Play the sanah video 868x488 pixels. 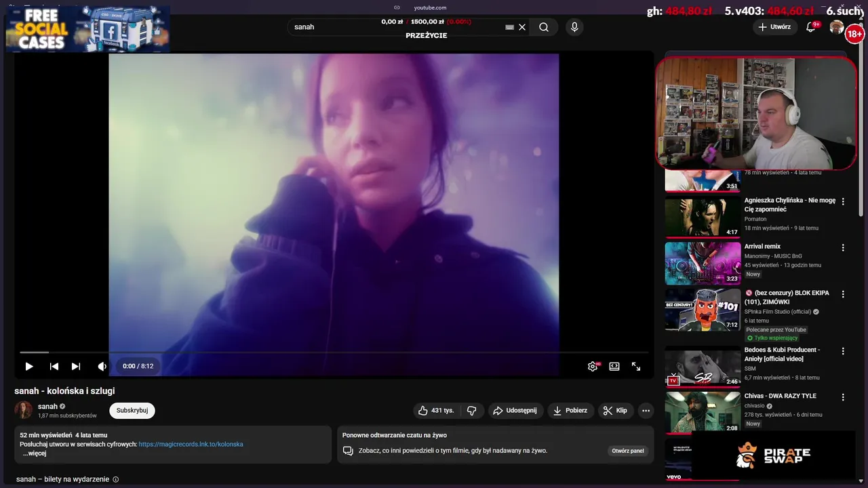point(29,366)
